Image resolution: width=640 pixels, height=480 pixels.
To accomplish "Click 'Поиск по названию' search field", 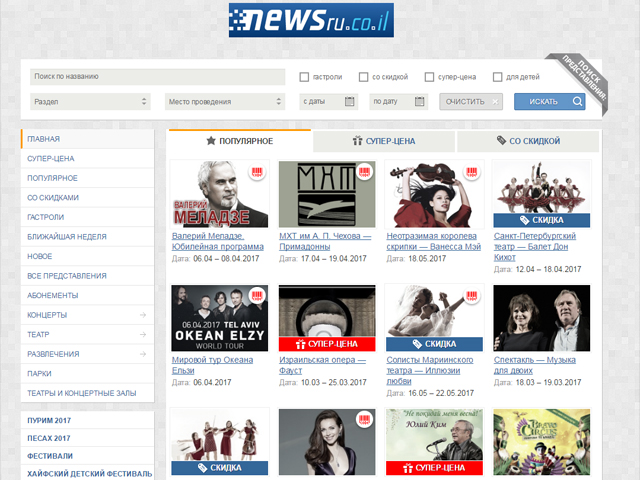I will click(158, 77).
